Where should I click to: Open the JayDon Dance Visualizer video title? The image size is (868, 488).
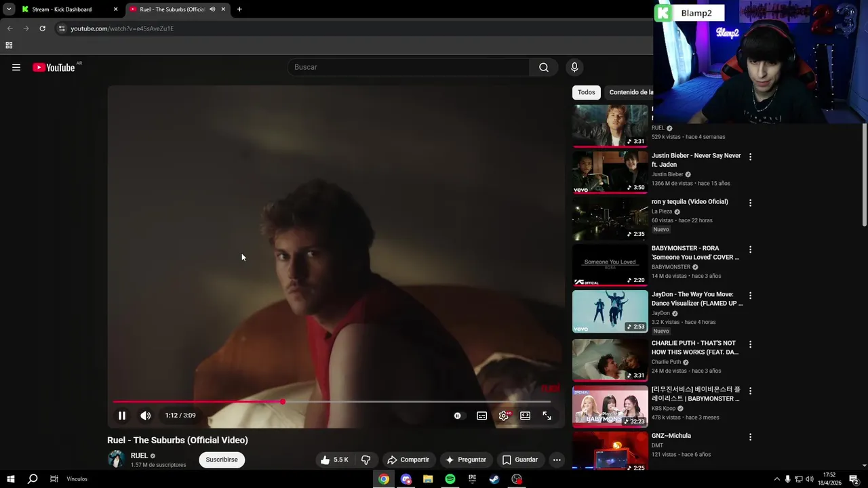(x=697, y=299)
